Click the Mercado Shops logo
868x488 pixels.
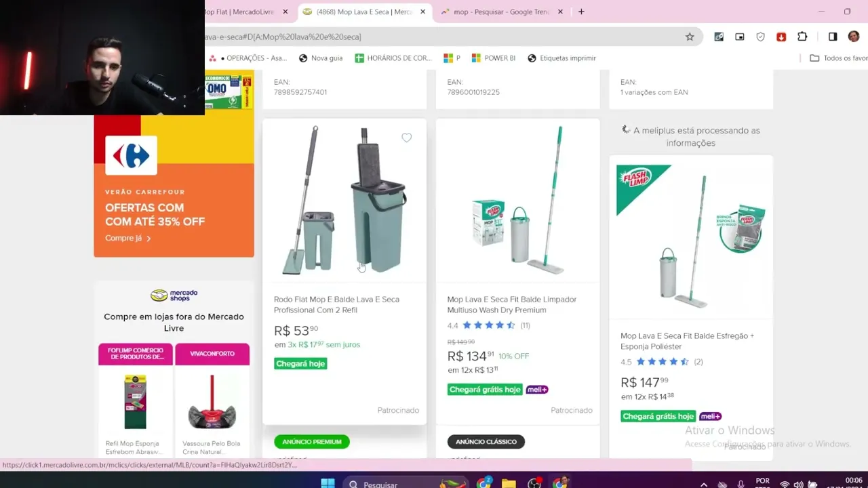point(174,295)
